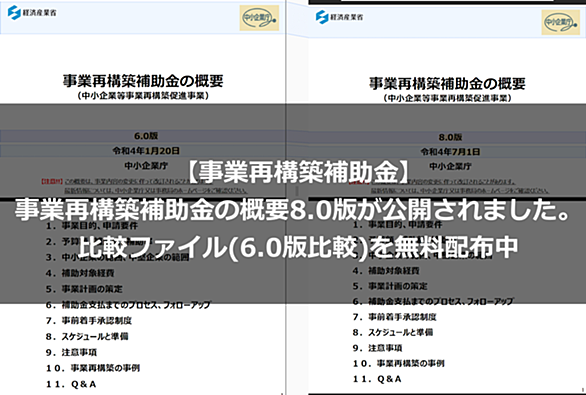The width and height of the screenshot is (586, 395).
Task: Click the 中小企業庁 emblem in the 8.0版 document
Action: [x=561, y=22]
